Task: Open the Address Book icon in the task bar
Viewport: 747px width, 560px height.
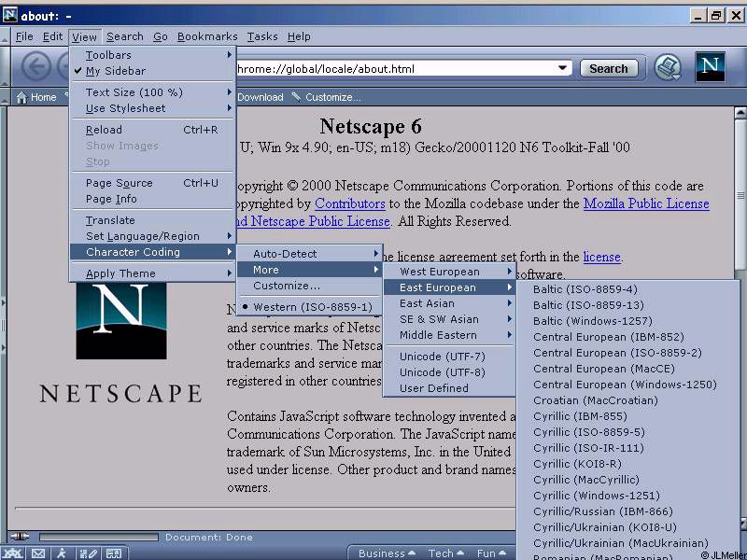Action: 113,553
